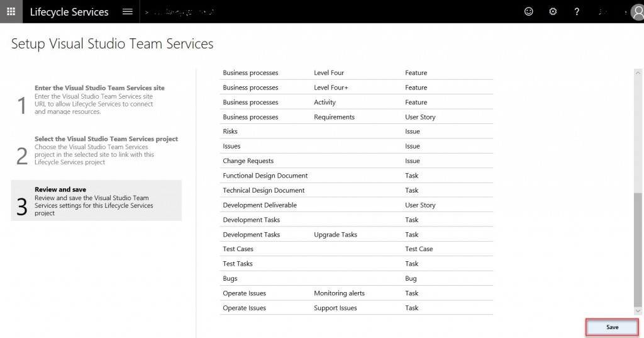Click the Setup Visual Studio Team Services heading
The image size is (644, 338).
point(112,44)
